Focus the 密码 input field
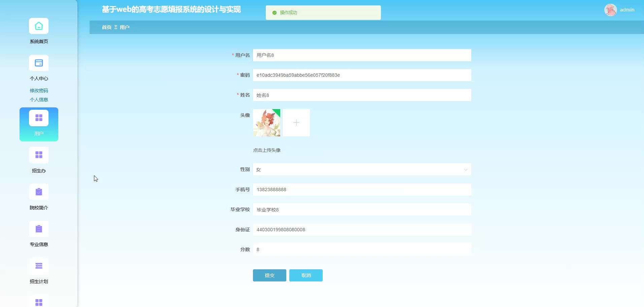This screenshot has width=644, height=307. [362, 75]
